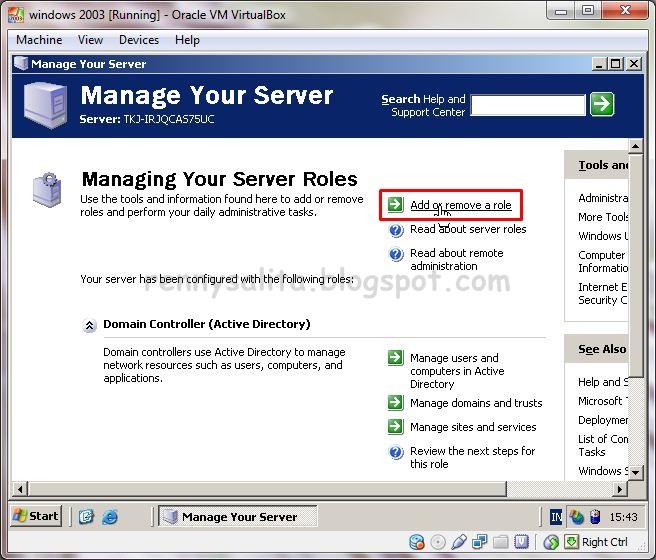The height and width of the screenshot is (560, 656).
Task: Open More Tools sidebar link
Action: click(x=603, y=217)
